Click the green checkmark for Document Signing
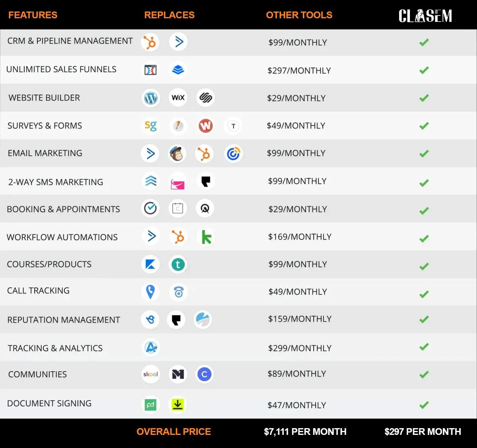477x448 pixels. click(424, 405)
